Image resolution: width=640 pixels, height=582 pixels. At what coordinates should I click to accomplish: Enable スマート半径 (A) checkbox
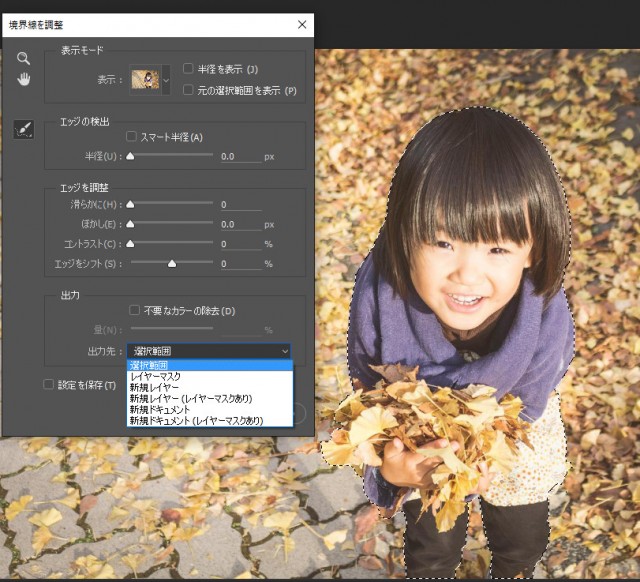[132, 137]
